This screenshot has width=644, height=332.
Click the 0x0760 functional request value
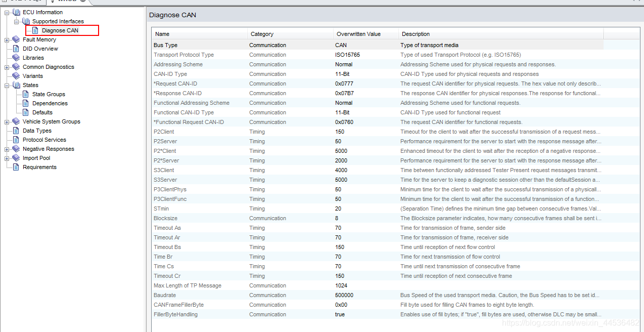click(344, 122)
